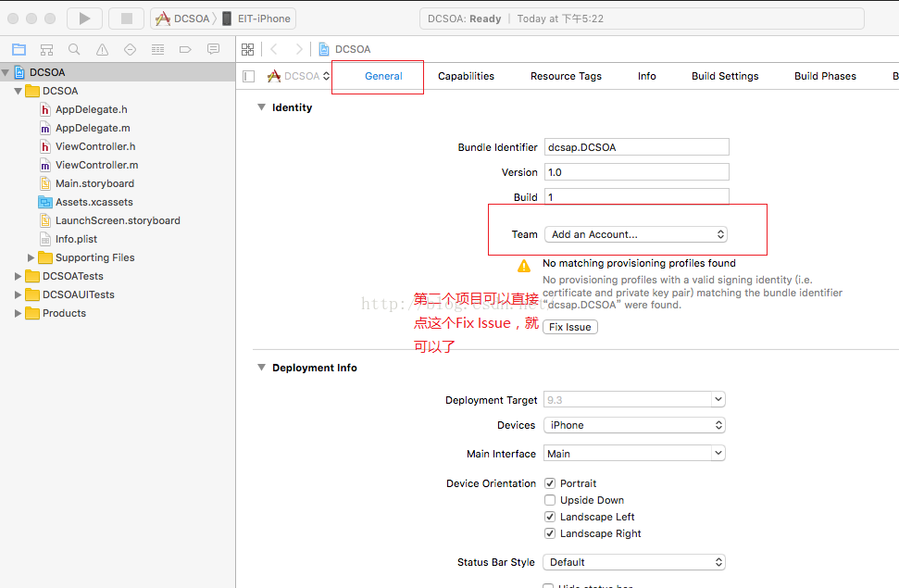Go forward in editor history
The height and width of the screenshot is (588, 899).
click(299, 49)
